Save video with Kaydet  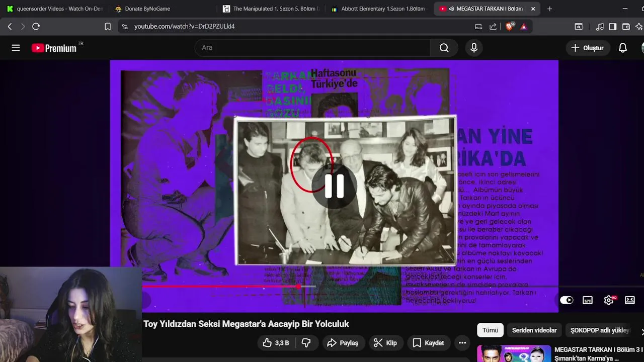[x=429, y=343]
